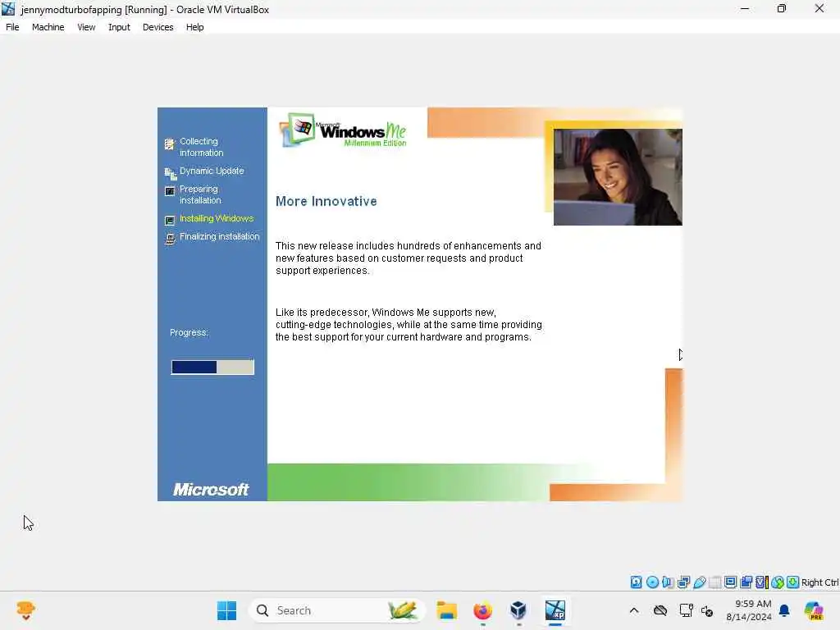Click the Dynamic Update step icon
The image size is (840, 630).
tap(171, 174)
